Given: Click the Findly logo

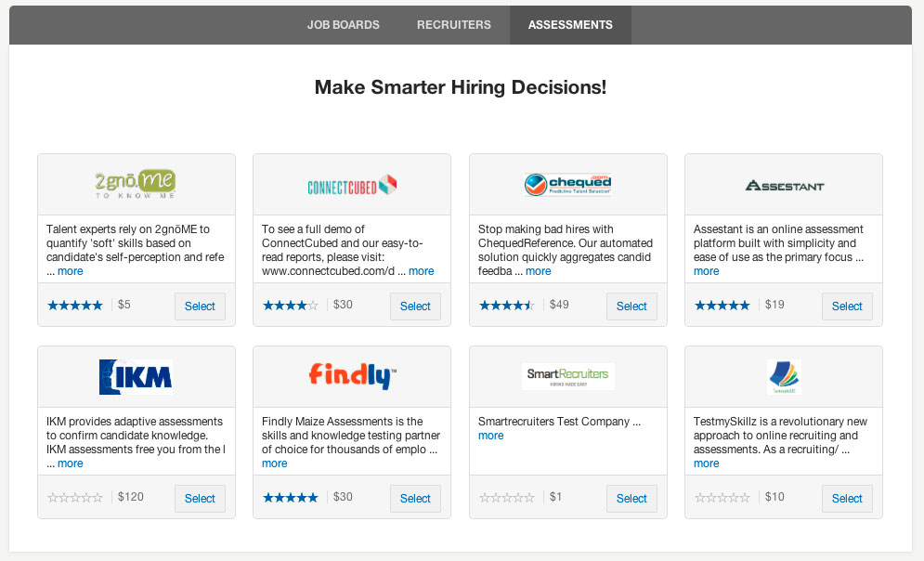Looking at the screenshot, I should (x=352, y=376).
